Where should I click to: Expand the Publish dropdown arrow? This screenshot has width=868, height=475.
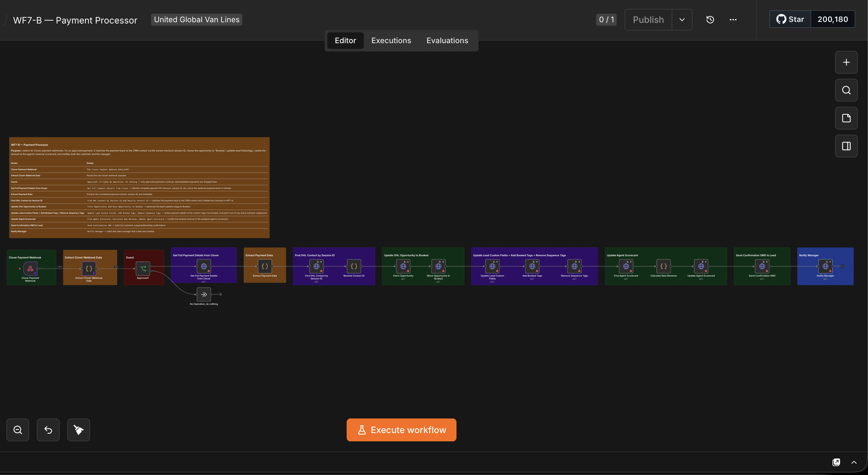point(682,20)
